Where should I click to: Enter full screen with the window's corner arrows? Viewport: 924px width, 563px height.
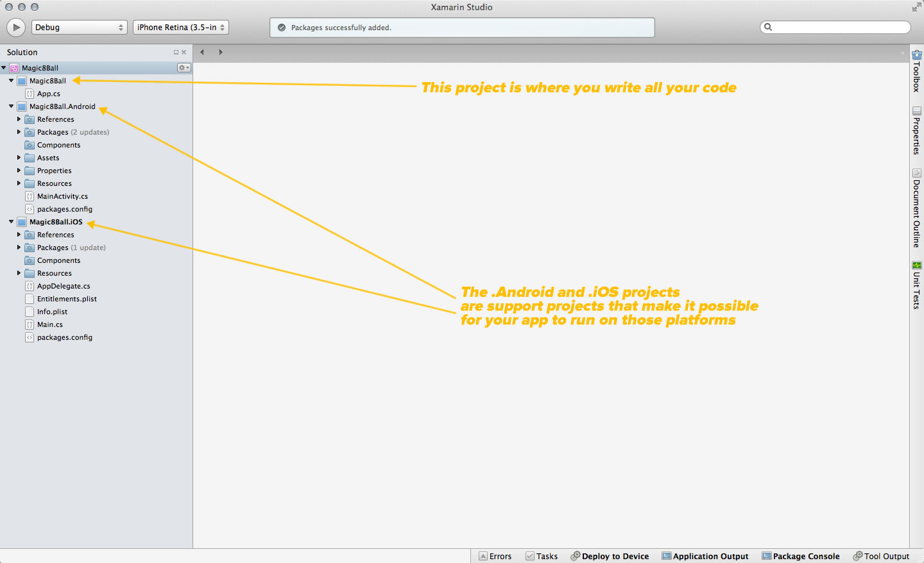coord(916,7)
